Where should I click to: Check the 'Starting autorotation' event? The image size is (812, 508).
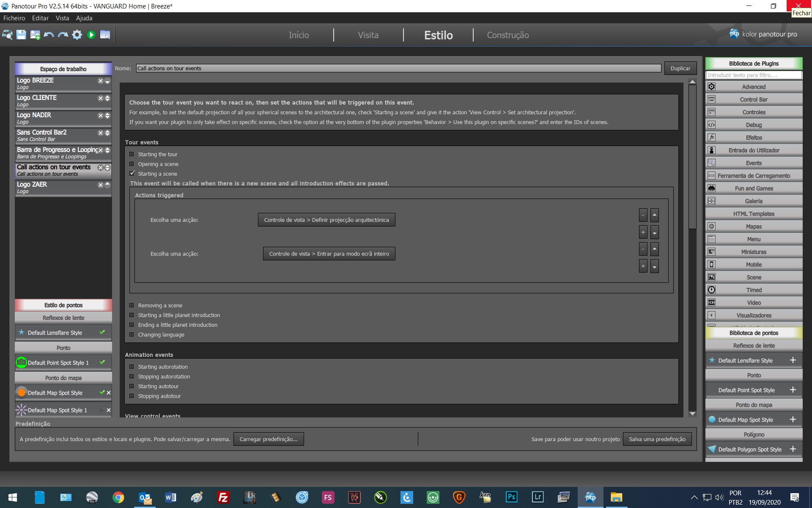click(x=132, y=367)
